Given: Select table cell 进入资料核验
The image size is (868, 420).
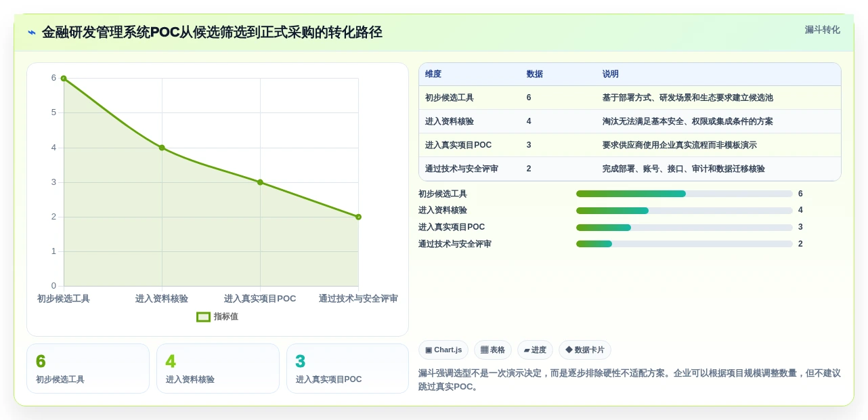Looking at the screenshot, I should [450, 122].
